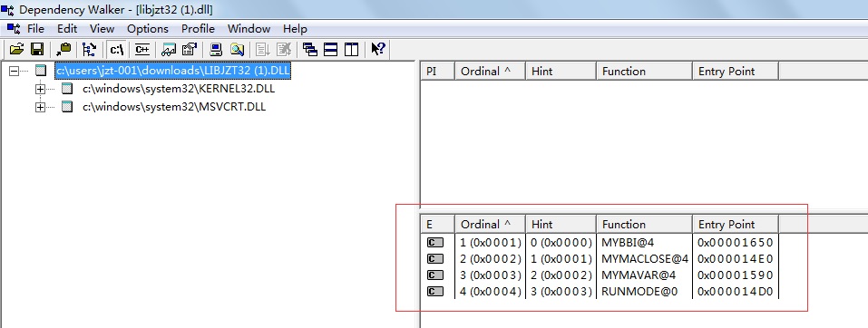Click the greyed Stop Profiling icon
The image size is (868, 328).
pyautogui.click(x=284, y=49)
